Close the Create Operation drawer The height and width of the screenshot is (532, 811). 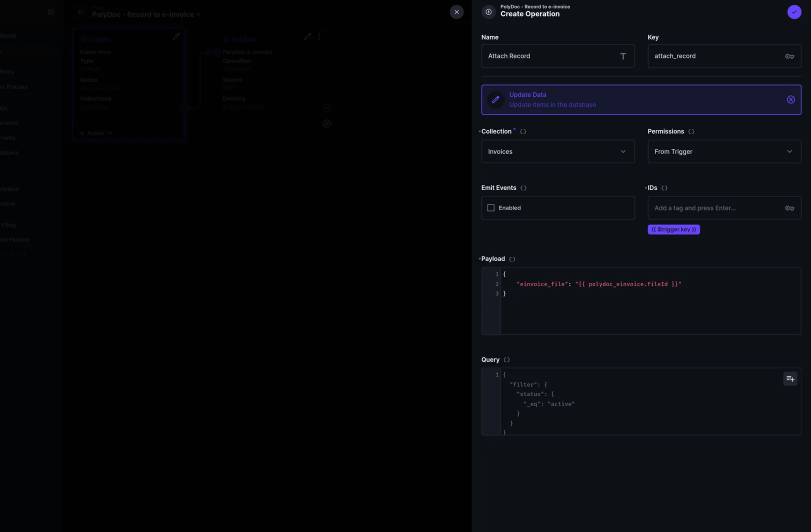coord(456,12)
